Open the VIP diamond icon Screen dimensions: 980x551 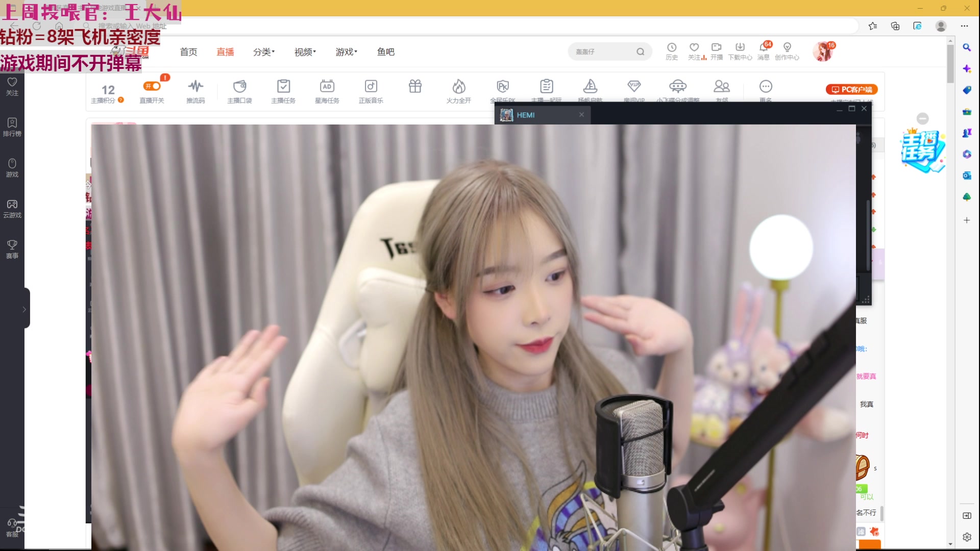point(634,86)
